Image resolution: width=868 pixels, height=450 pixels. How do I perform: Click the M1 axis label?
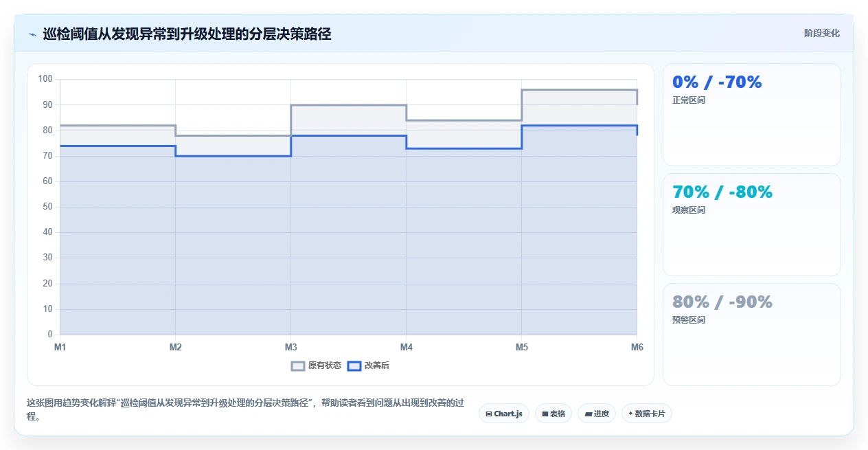60,348
